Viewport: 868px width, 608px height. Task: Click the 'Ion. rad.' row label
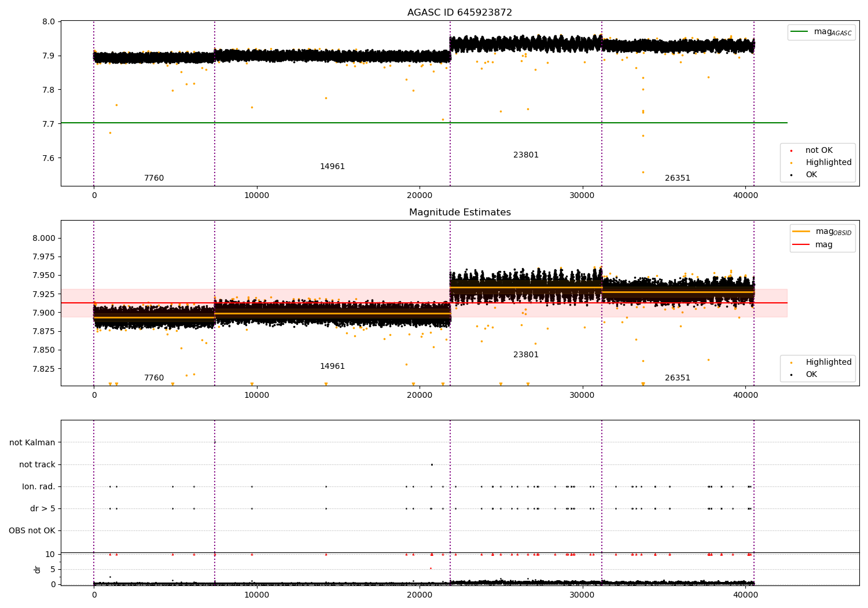coord(39,486)
